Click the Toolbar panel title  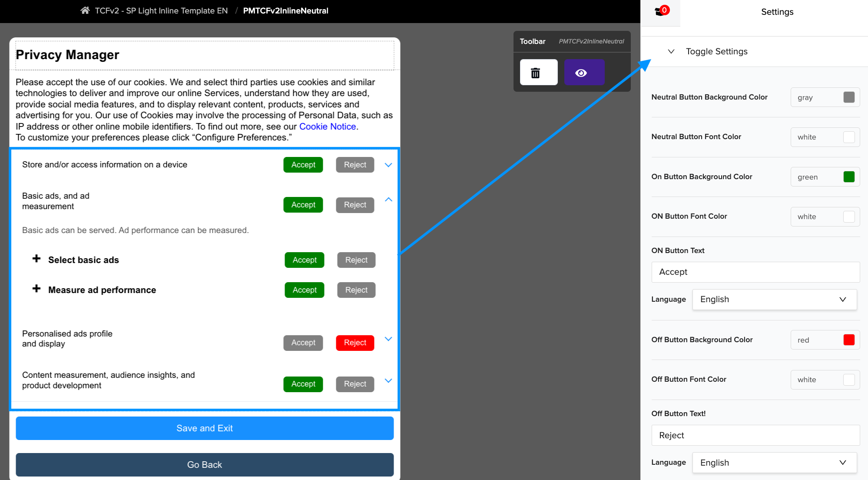click(533, 41)
